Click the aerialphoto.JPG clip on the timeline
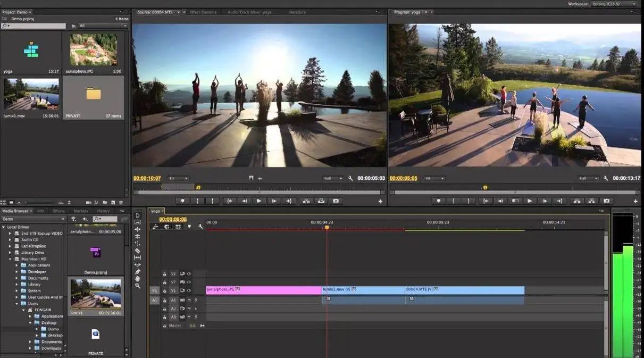Screen dimensions: 644x358 [x=263, y=290]
